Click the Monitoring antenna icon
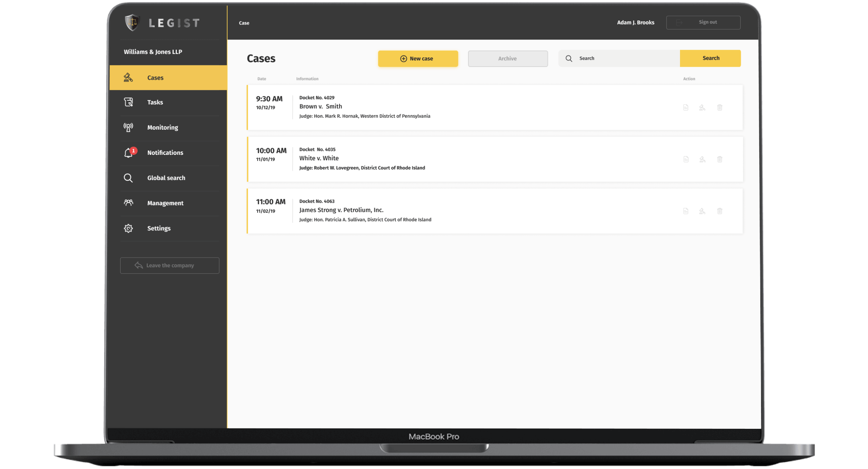Viewport: 868px width, 469px height. point(128,127)
